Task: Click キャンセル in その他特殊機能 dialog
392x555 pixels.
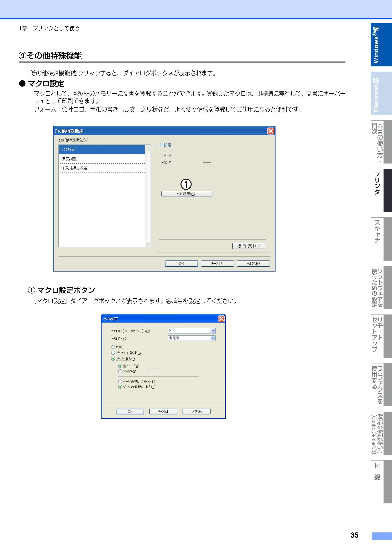Action: coord(217,263)
